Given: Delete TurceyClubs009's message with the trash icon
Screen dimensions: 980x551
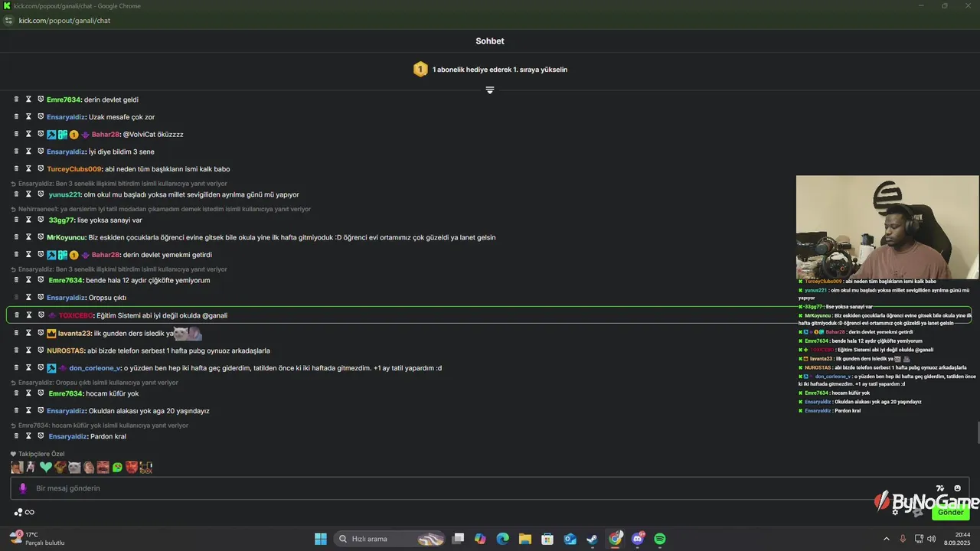Looking at the screenshot, I should tap(16, 168).
